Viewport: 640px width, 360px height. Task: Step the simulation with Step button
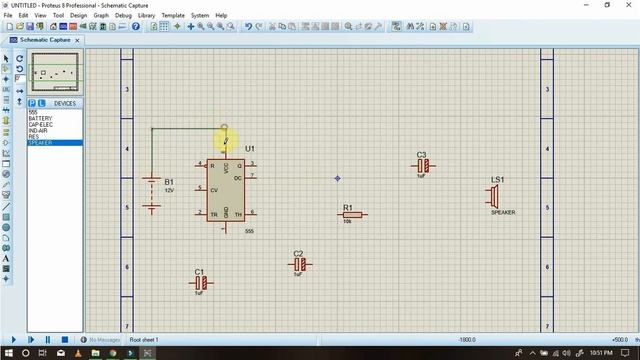point(31,340)
